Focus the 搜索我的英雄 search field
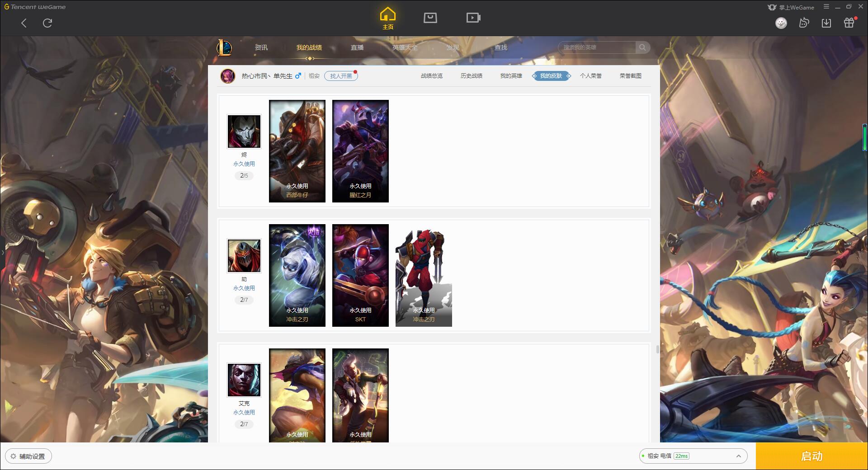Viewport: 868px width, 470px height. coord(597,47)
